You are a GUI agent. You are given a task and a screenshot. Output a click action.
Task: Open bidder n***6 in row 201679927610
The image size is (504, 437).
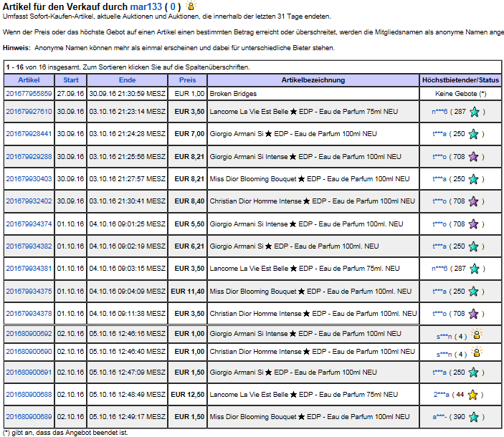point(439,112)
